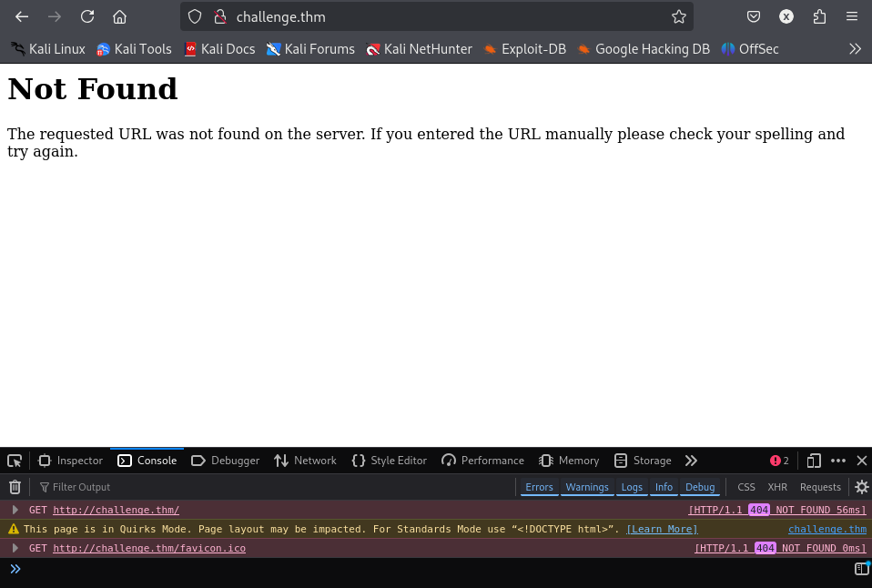Click the address bar showing challenge.thm

[x=437, y=16]
